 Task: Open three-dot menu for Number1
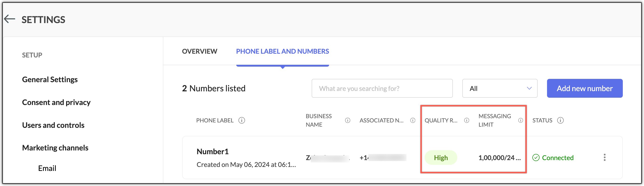604,158
